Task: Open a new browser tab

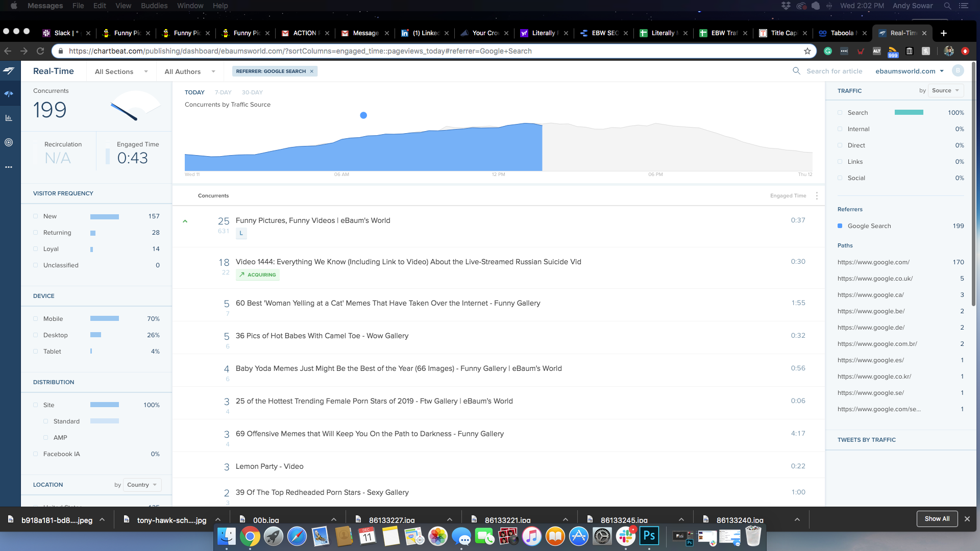Action: [944, 33]
